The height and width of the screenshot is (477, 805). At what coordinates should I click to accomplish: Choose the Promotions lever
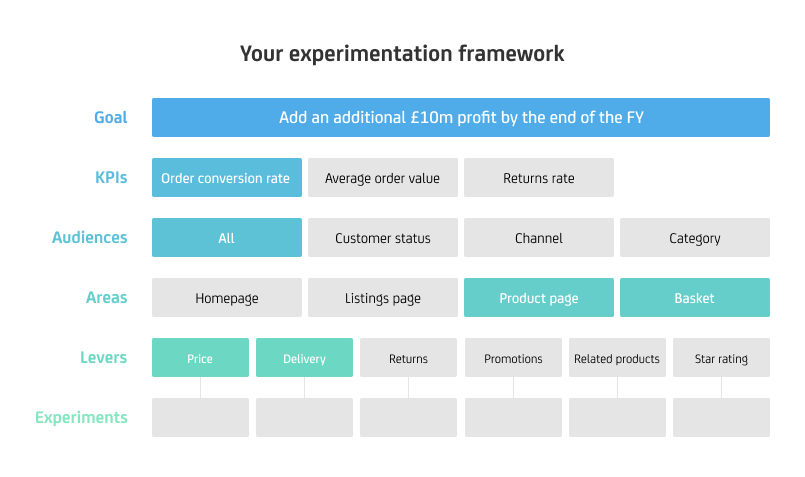(513, 358)
